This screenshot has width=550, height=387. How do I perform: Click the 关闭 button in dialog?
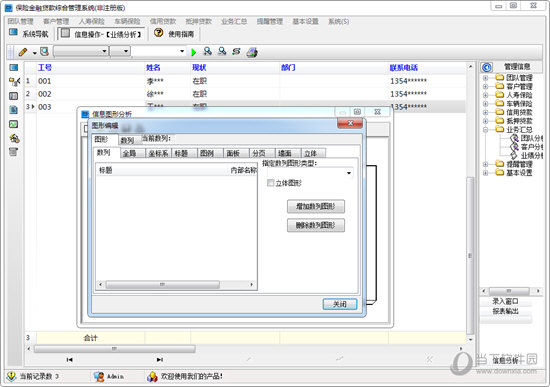(340, 304)
